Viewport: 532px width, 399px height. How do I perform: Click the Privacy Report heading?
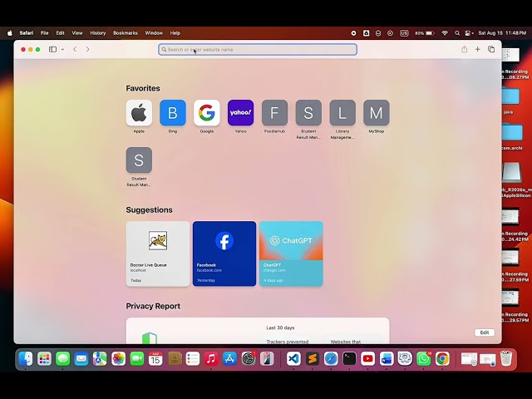pos(153,306)
